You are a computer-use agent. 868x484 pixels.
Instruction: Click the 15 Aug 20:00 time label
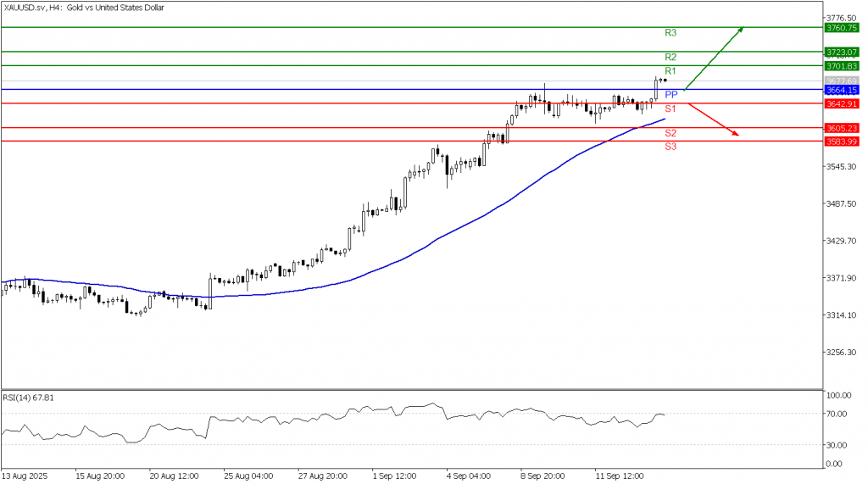click(100, 476)
